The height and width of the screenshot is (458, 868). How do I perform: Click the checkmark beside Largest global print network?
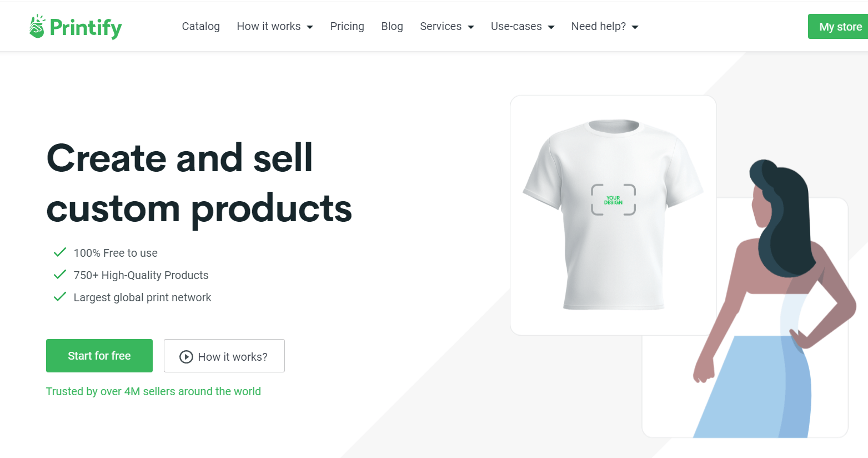tap(60, 297)
